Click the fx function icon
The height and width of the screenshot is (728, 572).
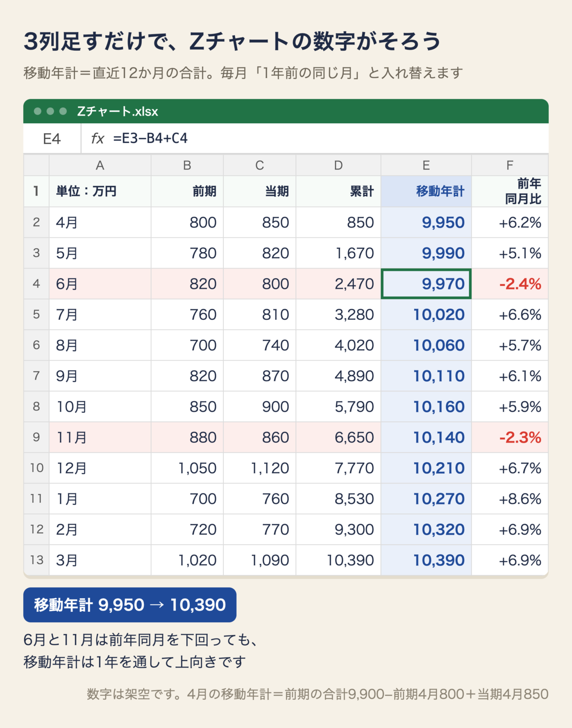pyautogui.click(x=97, y=138)
